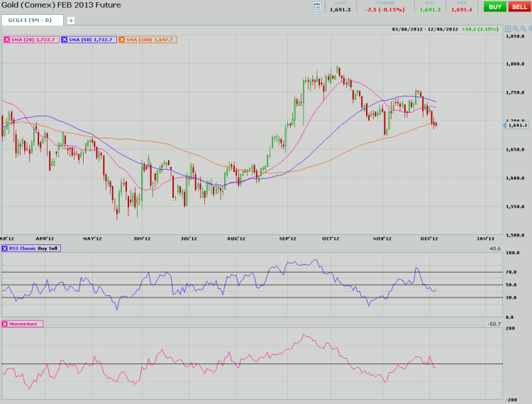532x404 pixels.
Task: Click the chart grid crosshair icon
Action: click(x=506, y=29)
